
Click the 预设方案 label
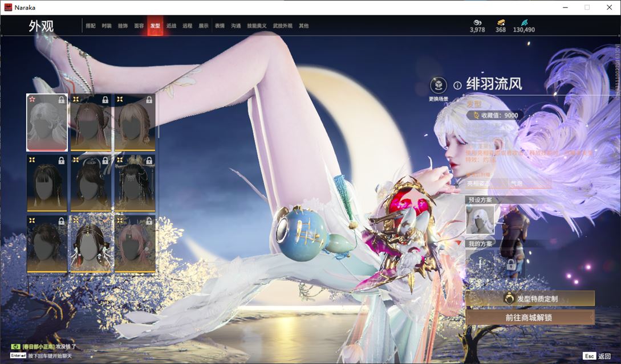(480, 200)
